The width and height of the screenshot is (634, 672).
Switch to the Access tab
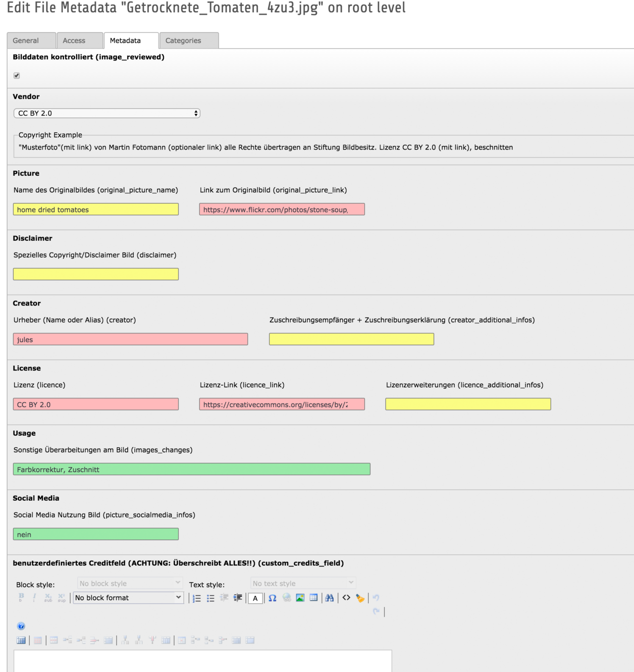click(x=79, y=41)
